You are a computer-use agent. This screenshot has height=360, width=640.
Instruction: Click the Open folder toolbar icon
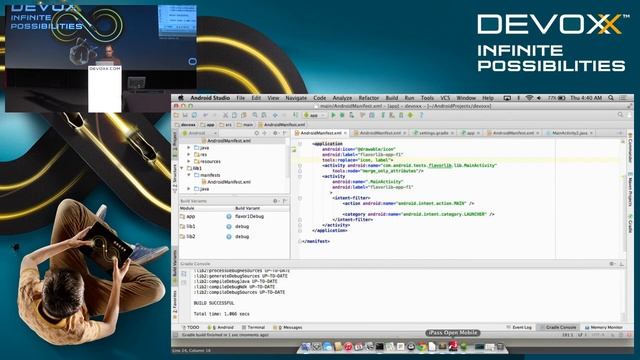coord(177,116)
